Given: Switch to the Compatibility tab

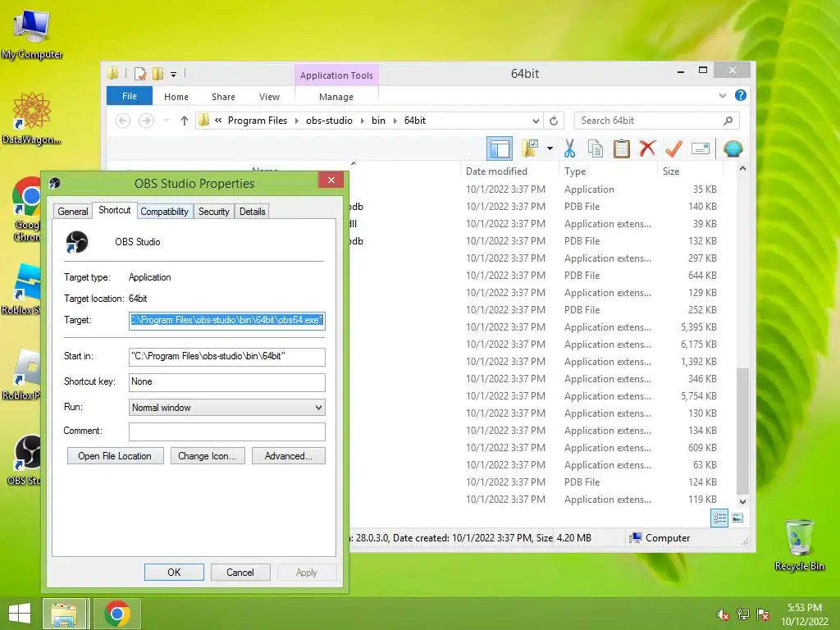Looking at the screenshot, I should point(164,212).
